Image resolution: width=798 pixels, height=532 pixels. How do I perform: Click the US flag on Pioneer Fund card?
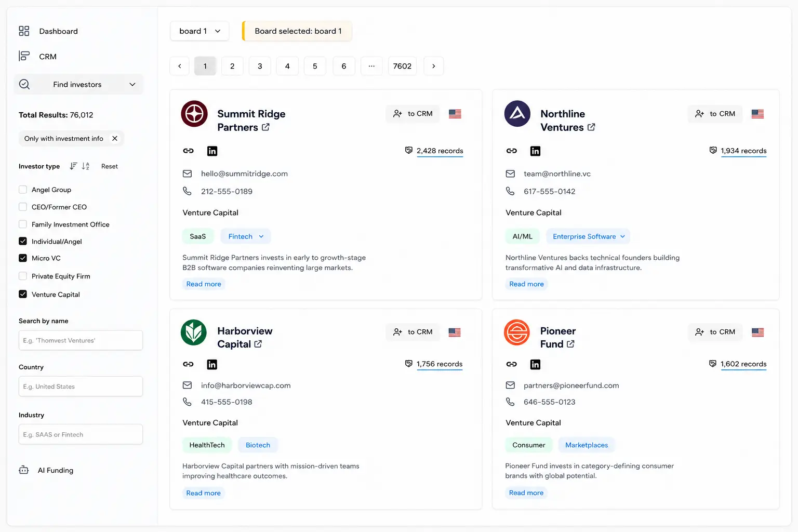pyautogui.click(x=758, y=332)
